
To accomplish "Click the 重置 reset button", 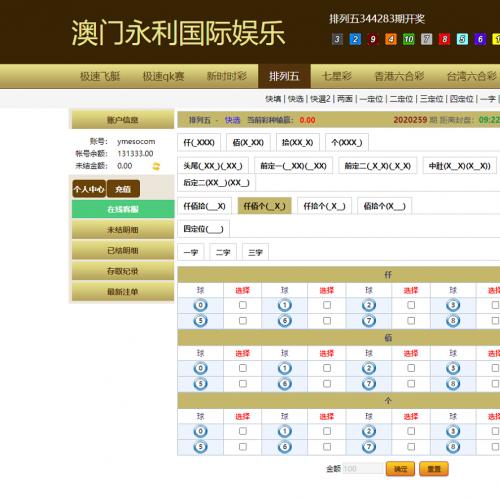I will (x=434, y=469).
